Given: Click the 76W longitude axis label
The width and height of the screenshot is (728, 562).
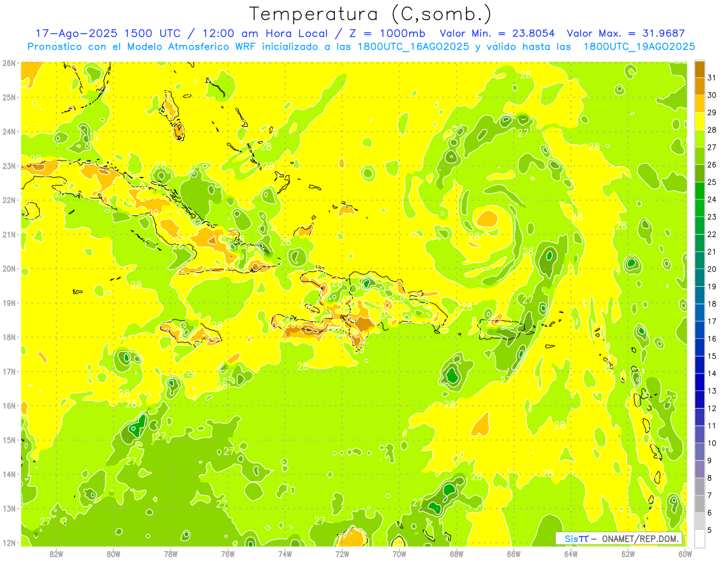Looking at the screenshot, I should [x=227, y=553].
